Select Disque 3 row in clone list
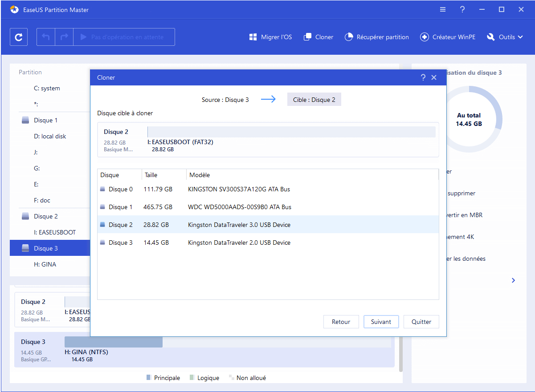This screenshot has width=535, height=392. click(268, 242)
